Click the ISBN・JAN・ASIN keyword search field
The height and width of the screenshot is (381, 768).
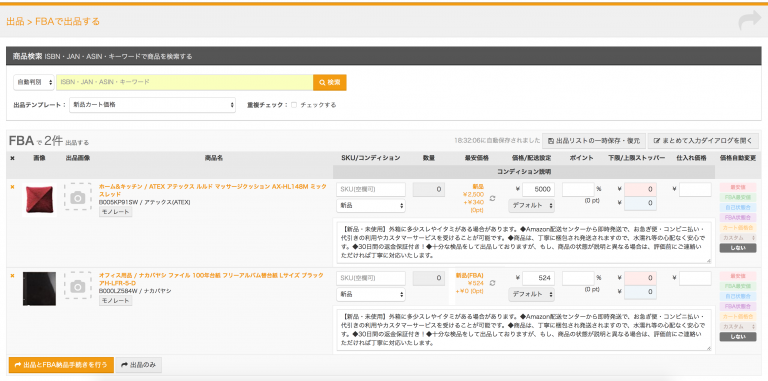click(x=185, y=82)
